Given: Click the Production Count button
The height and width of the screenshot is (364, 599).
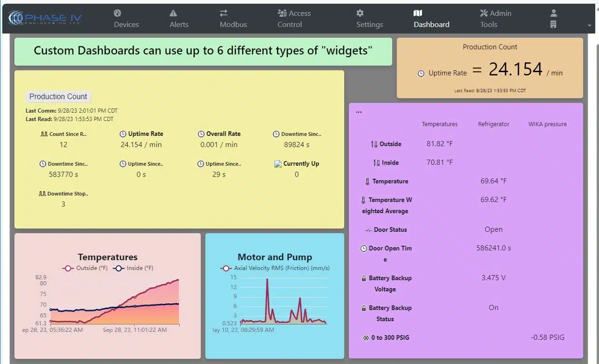Looking at the screenshot, I should pyautogui.click(x=58, y=97).
